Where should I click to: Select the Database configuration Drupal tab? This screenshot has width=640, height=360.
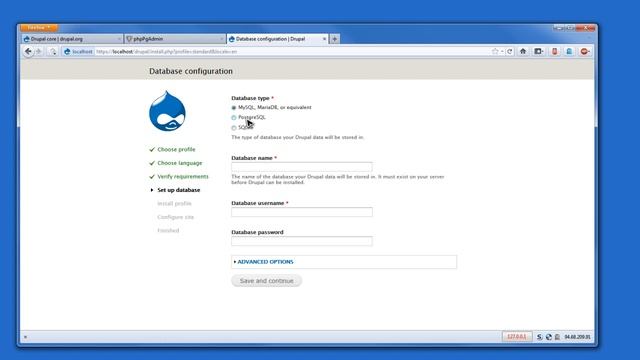(278, 39)
